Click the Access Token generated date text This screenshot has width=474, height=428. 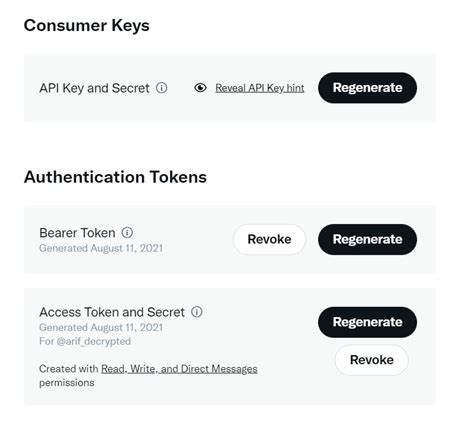pyautogui.click(x=101, y=327)
